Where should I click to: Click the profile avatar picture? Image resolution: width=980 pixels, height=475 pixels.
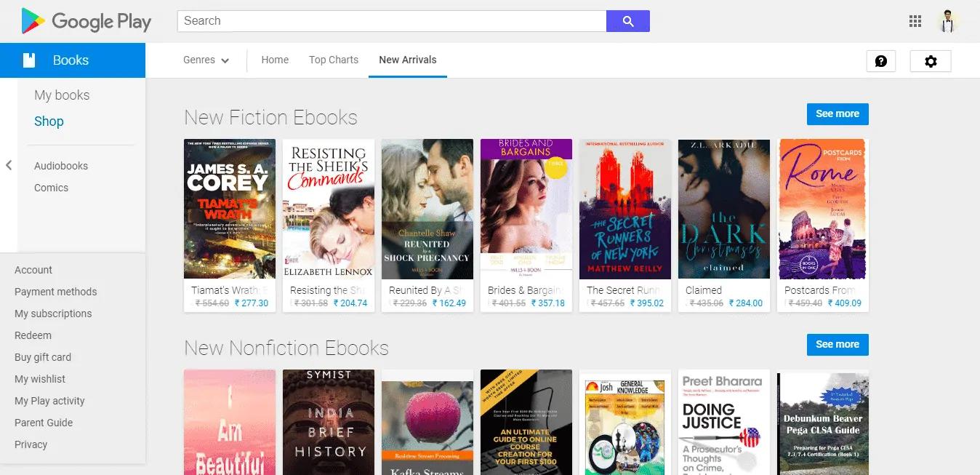(x=949, y=21)
